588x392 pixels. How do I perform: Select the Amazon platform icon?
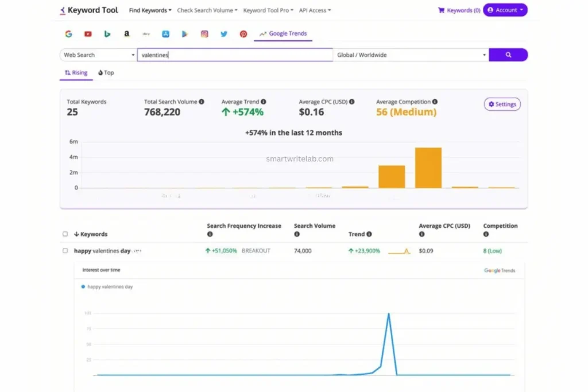[x=127, y=34]
